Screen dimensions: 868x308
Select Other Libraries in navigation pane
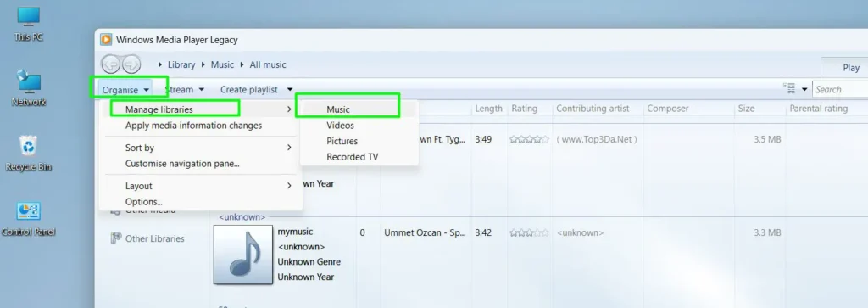click(x=154, y=238)
